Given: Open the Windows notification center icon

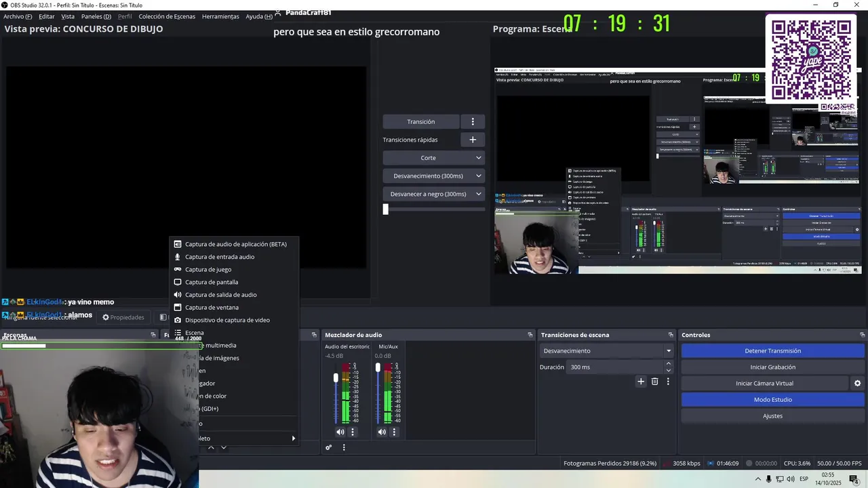Looking at the screenshot, I should pyautogui.click(x=854, y=479).
